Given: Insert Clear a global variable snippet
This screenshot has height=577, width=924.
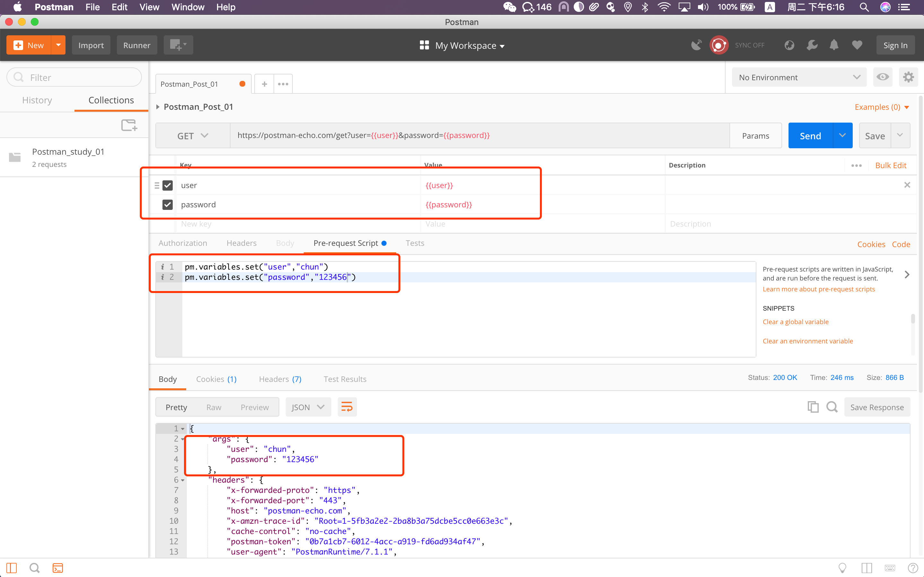Looking at the screenshot, I should click(795, 322).
